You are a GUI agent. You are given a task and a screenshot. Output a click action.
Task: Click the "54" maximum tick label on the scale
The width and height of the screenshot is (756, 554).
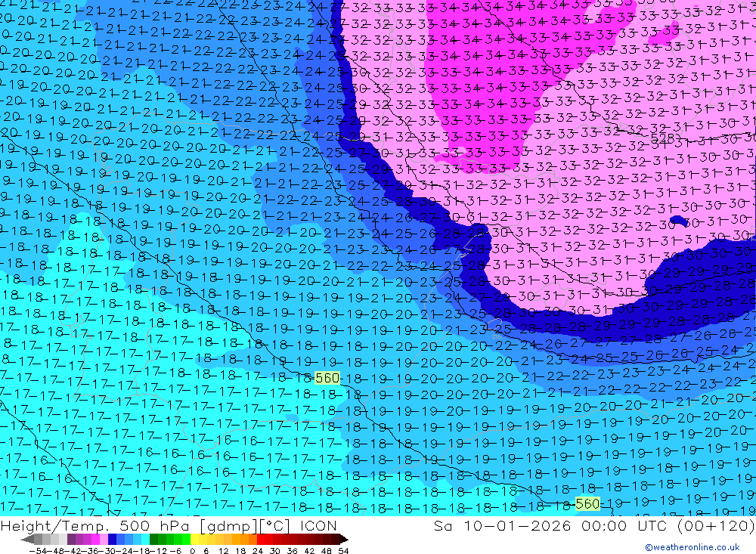[343, 551]
